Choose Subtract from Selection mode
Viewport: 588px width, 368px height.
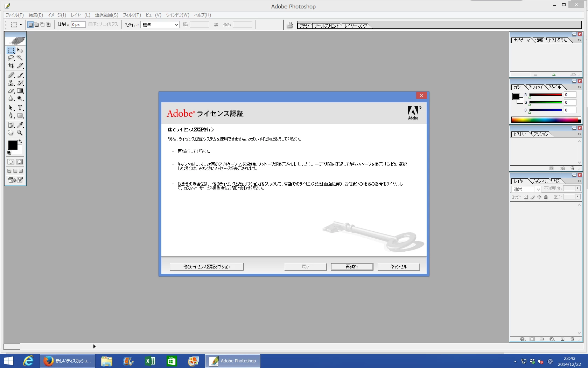(x=42, y=25)
